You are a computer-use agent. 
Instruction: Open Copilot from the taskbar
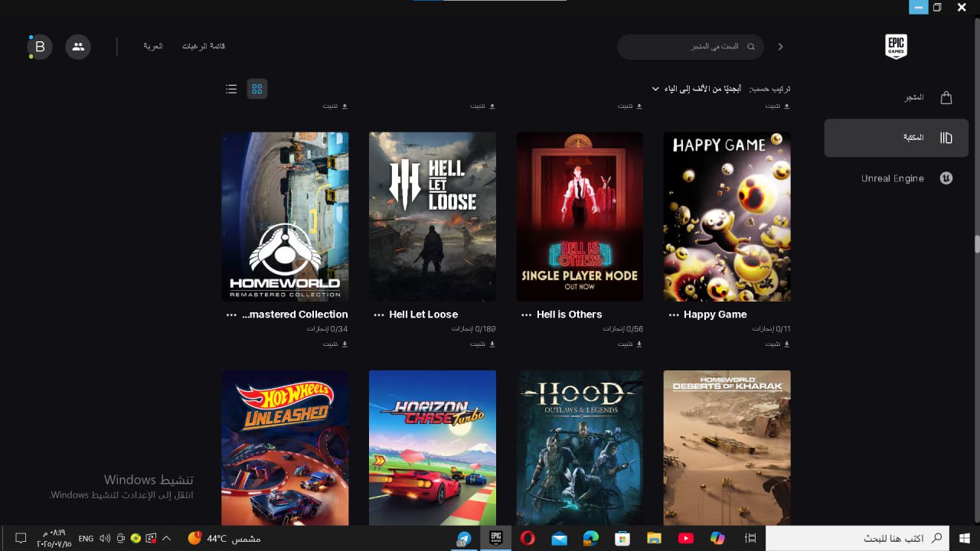[x=717, y=538]
